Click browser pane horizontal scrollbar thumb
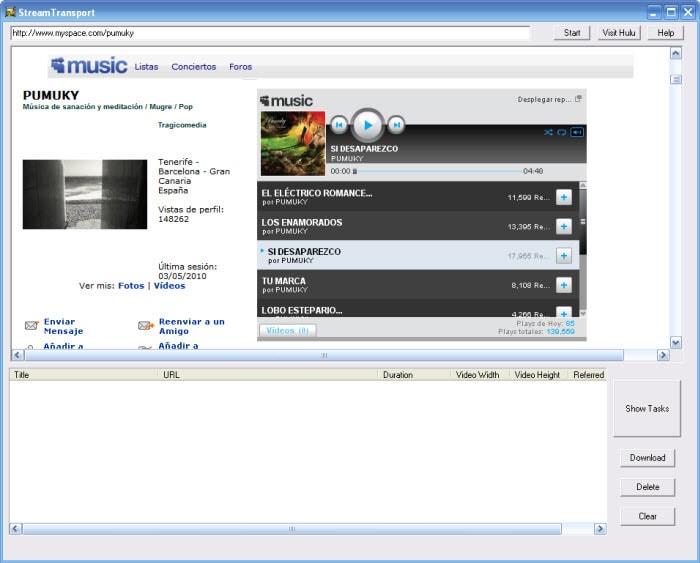Image resolution: width=700 pixels, height=563 pixels. click(x=324, y=355)
